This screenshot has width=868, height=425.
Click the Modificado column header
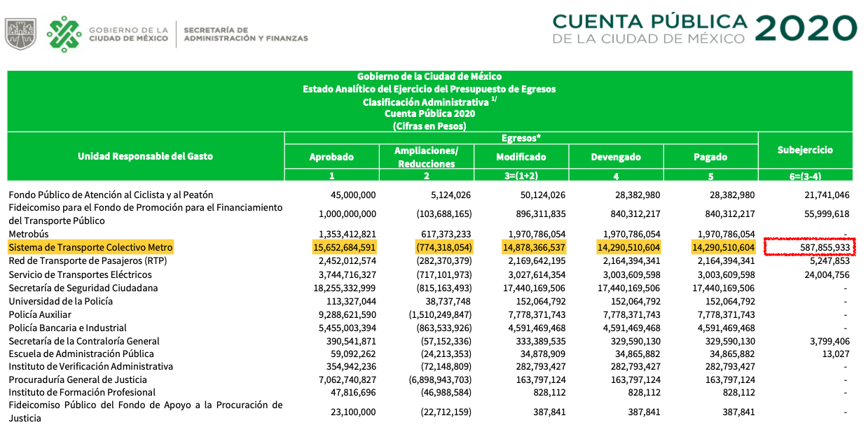(521, 157)
